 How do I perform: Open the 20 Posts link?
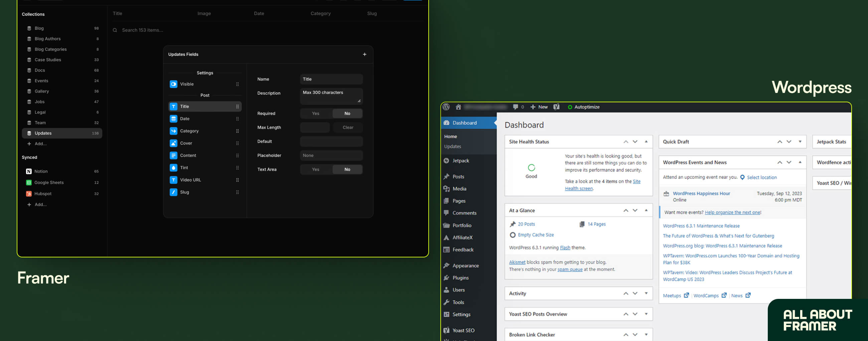click(526, 224)
